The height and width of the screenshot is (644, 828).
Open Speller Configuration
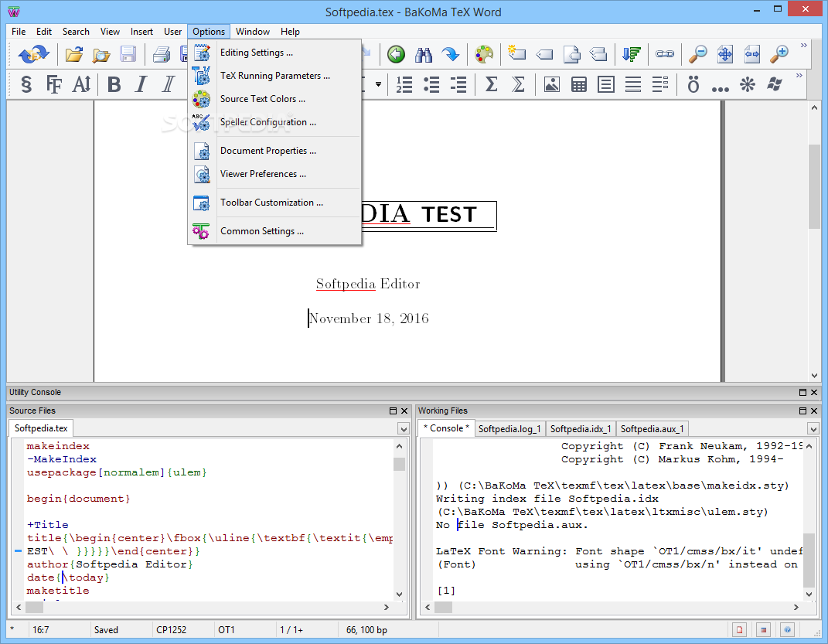[x=274, y=122]
